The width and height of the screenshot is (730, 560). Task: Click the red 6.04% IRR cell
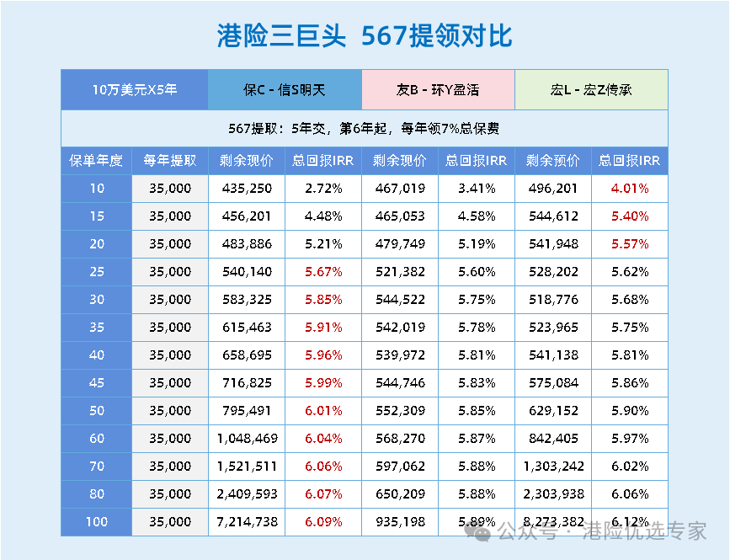(x=323, y=439)
